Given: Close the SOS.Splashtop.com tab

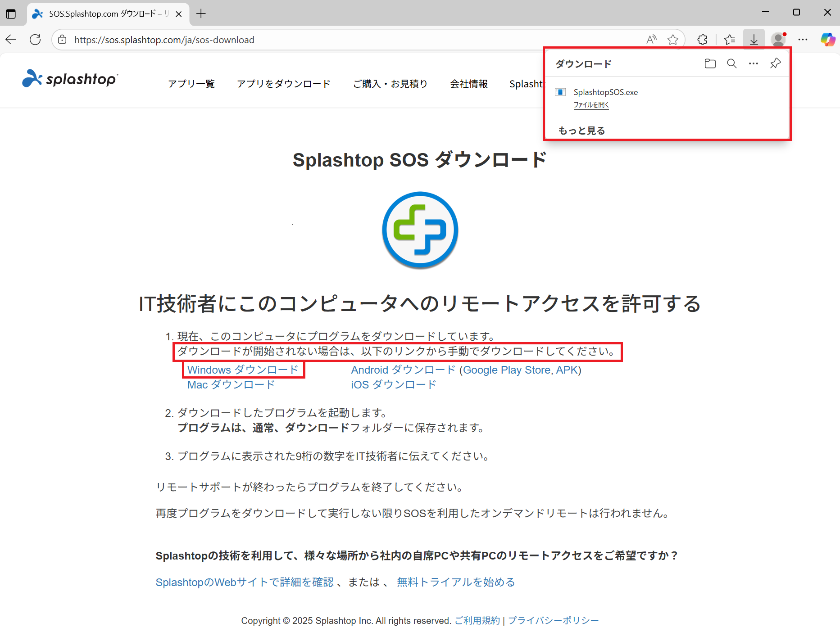Looking at the screenshot, I should click(x=179, y=14).
